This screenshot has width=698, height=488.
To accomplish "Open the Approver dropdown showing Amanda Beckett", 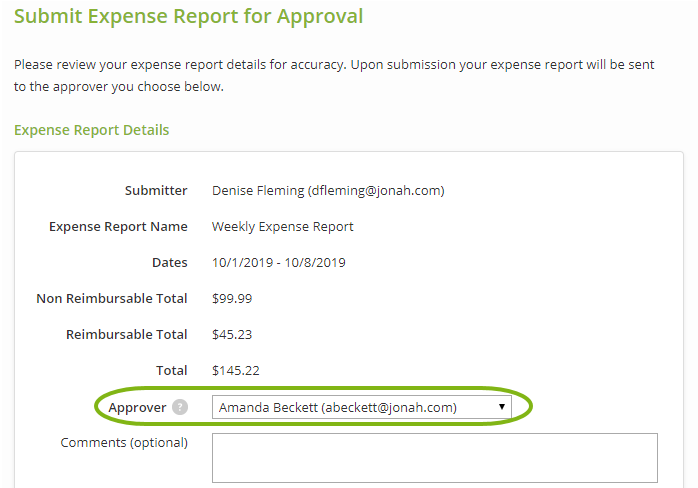I will pos(361,407).
